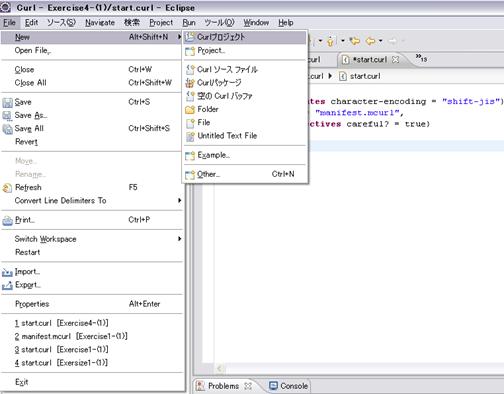Image resolution: width=504 pixels, height=394 pixels.
Task: Click the Save floppy disk icon
Action: click(x=7, y=102)
